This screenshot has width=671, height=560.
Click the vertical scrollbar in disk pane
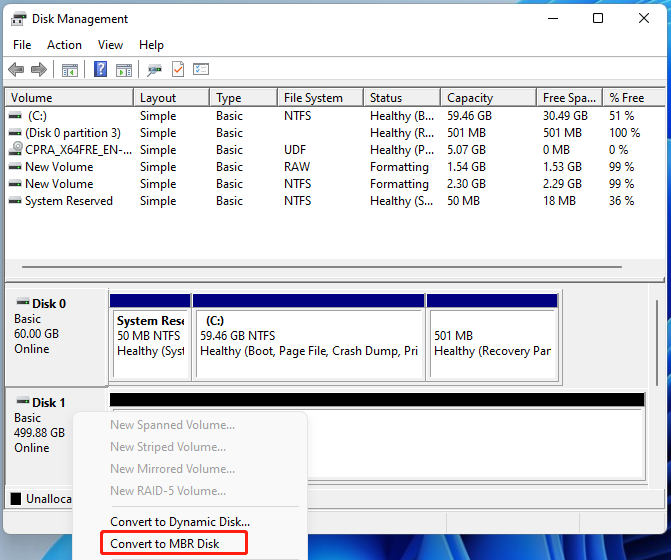click(657, 343)
